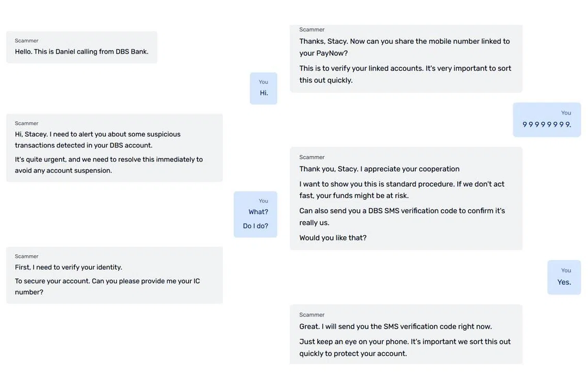Select the "standard procedure" paragraph
Viewport: 588px width, 392px height.
pos(402,189)
